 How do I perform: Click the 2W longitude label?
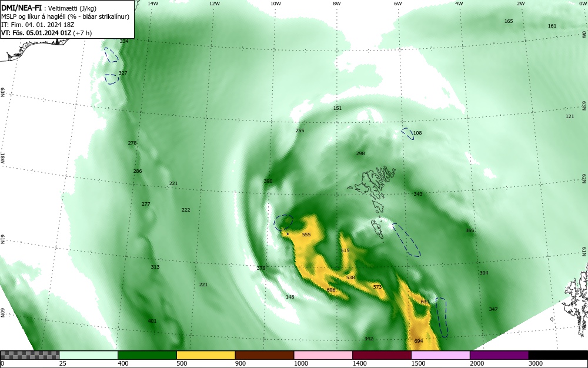pos(520,4)
